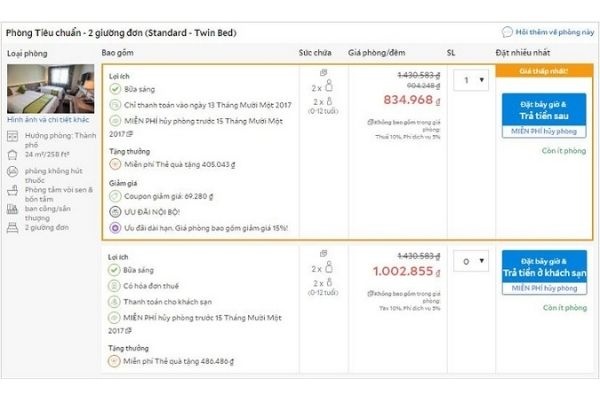Click the ƯU ĐÃI NỘI BỘ badge icon
Screen dimensions: 600x400
116,213
